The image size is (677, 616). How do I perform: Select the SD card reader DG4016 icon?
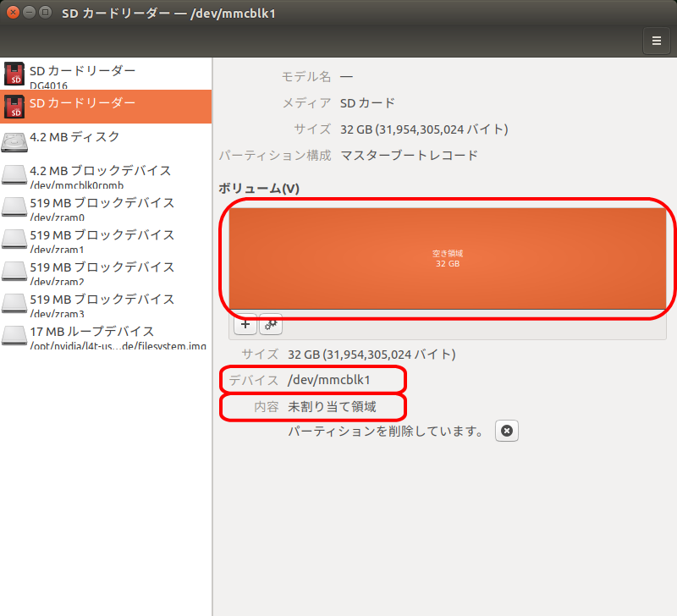(x=14, y=74)
